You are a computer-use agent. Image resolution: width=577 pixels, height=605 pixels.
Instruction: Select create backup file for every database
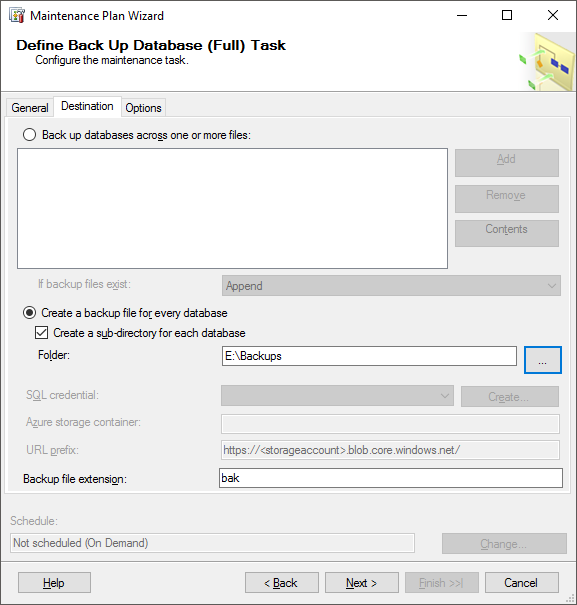[29, 313]
